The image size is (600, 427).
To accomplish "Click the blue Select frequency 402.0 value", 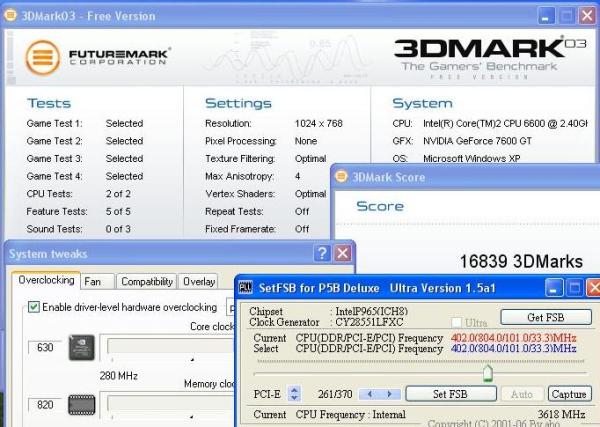I will 514,349.
